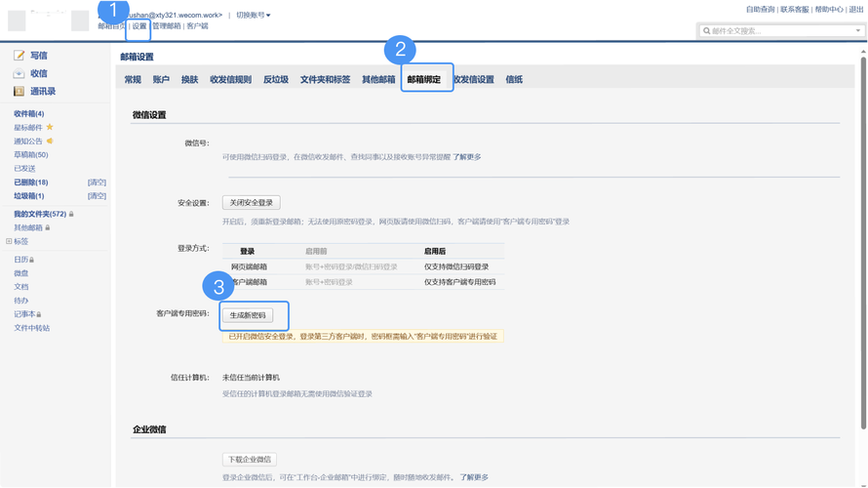The width and height of the screenshot is (868, 488).
Task: Click the receive mail (收信) icon
Action: 19,73
